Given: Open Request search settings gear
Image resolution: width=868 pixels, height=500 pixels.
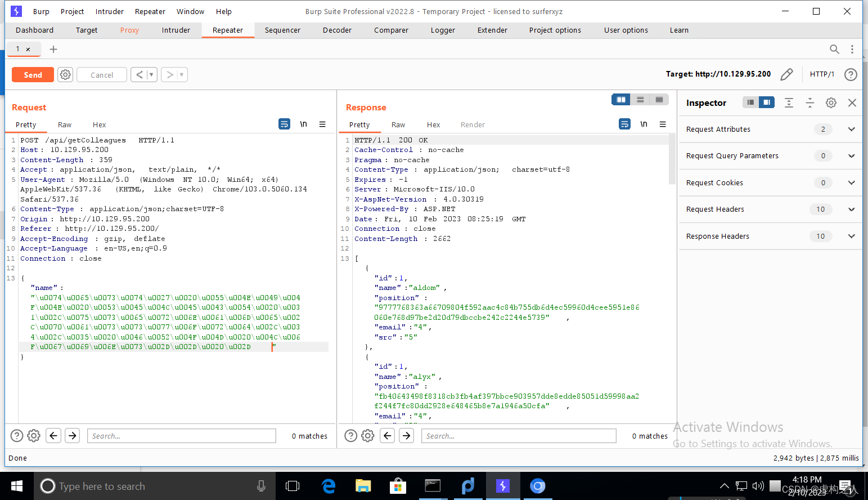Looking at the screenshot, I should (34, 436).
